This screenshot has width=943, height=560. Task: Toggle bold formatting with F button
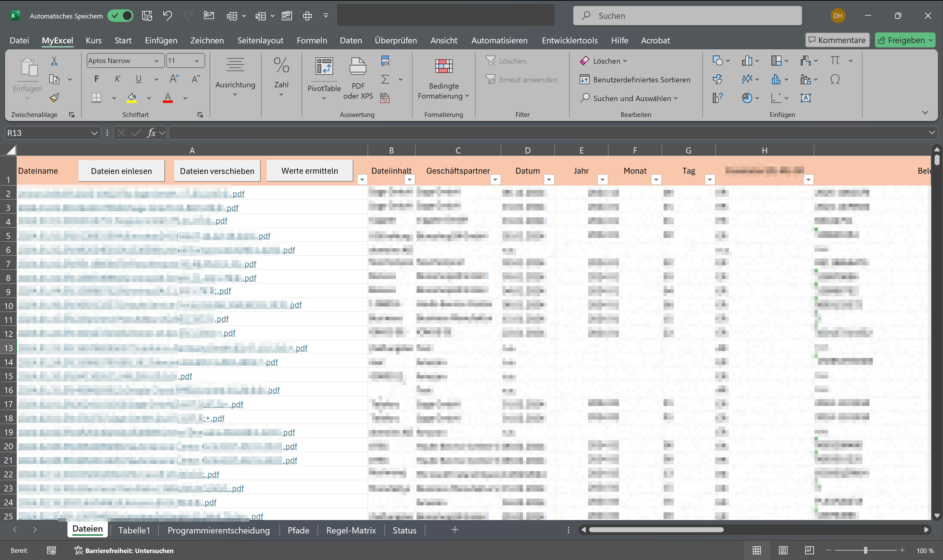96,79
